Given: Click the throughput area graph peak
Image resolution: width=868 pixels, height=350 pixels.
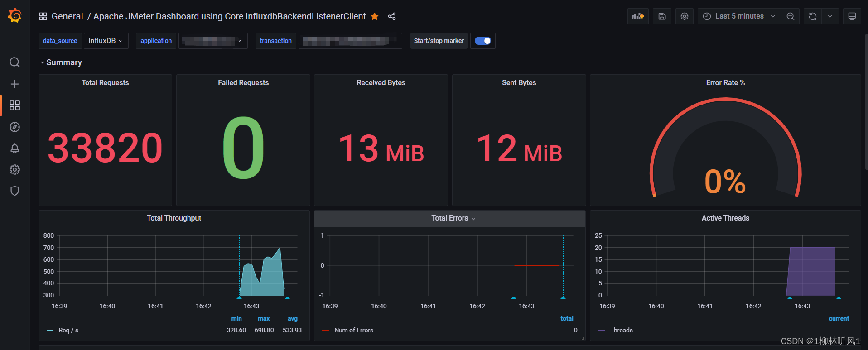Looking at the screenshot, I should (280, 249).
